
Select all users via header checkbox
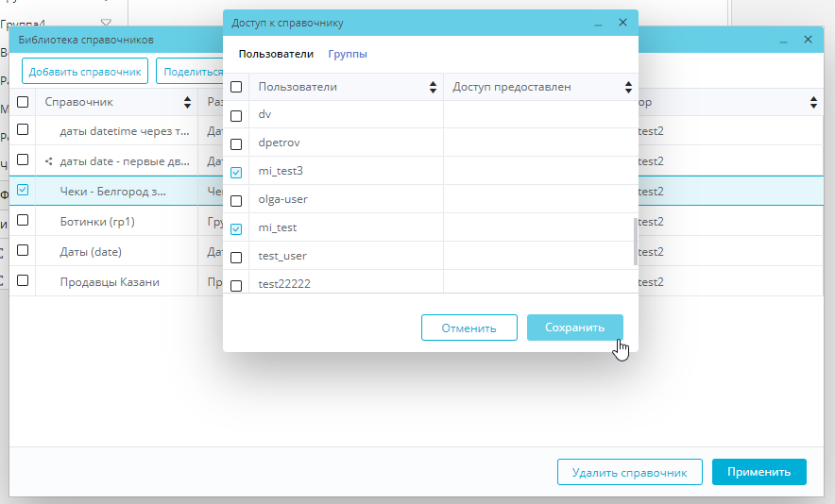click(x=236, y=87)
